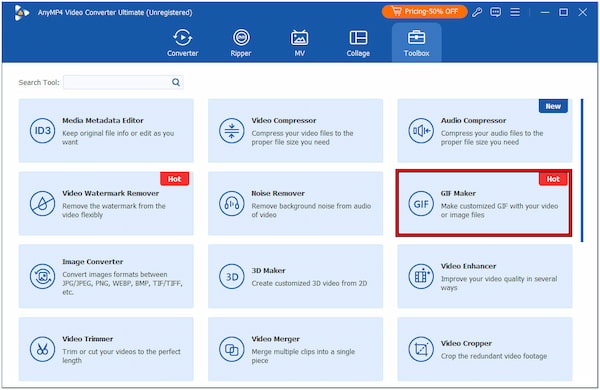
Task: Open the Media Metadata Editor ID3 icon
Action: tap(42, 131)
